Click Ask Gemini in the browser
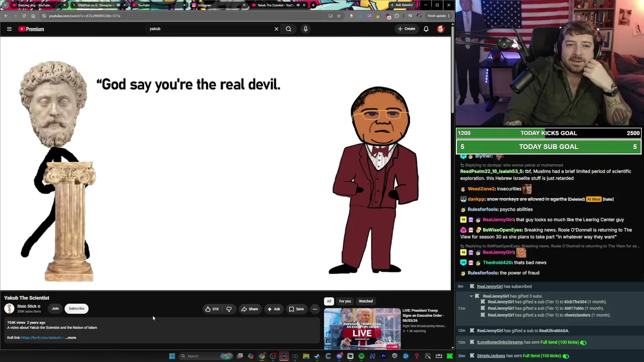This screenshot has width=644, height=362. pos(402,5)
